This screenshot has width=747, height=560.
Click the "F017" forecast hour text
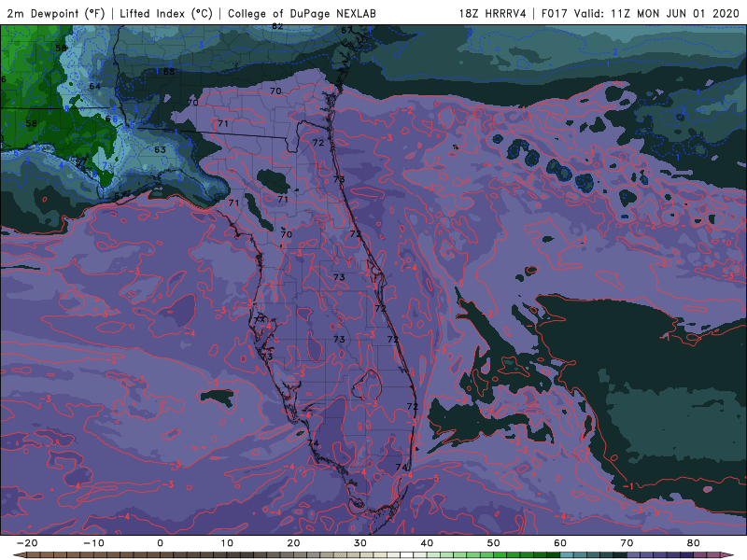(556, 13)
